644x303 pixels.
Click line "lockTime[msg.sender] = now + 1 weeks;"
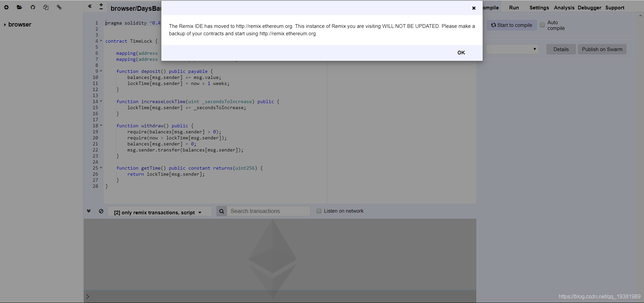point(178,83)
